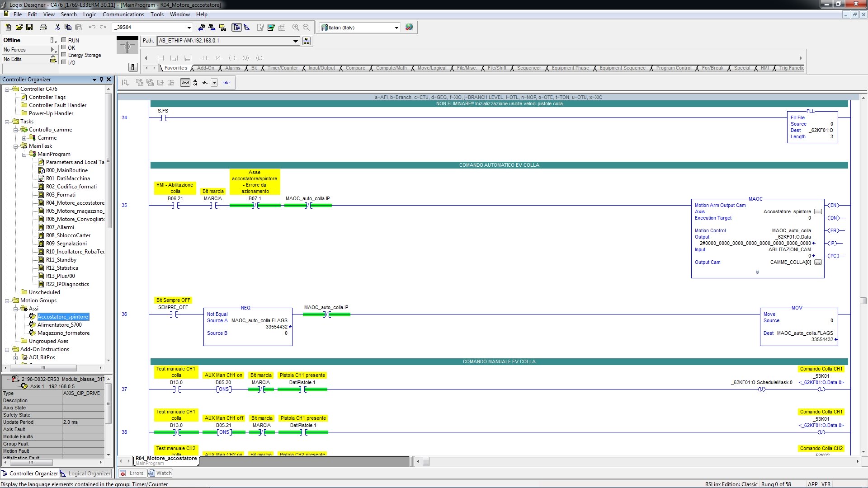Open the Italian (Italy) language dropdown
This screenshot has height=488, width=868.
396,28
